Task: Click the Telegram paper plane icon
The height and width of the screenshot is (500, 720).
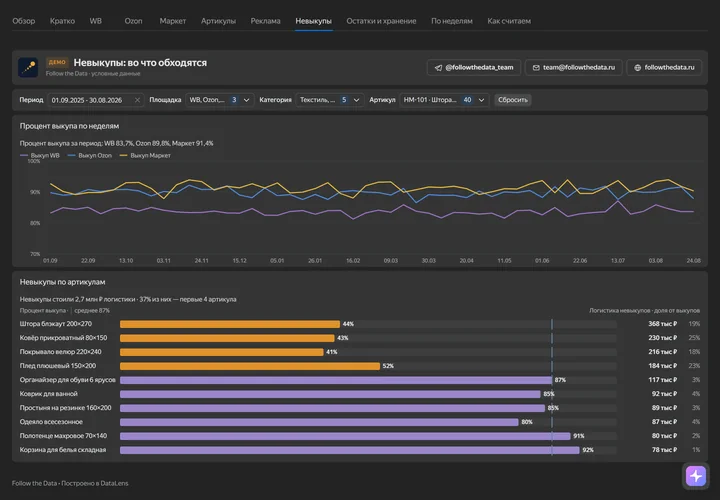Action: (438, 67)
